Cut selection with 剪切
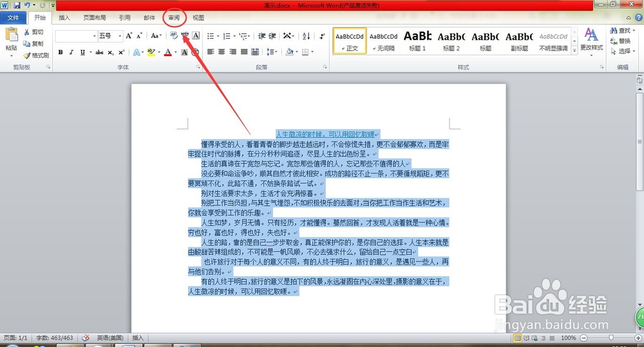This screenshot has height=347, width=644. pyautogui.click(x=33, y=32)
